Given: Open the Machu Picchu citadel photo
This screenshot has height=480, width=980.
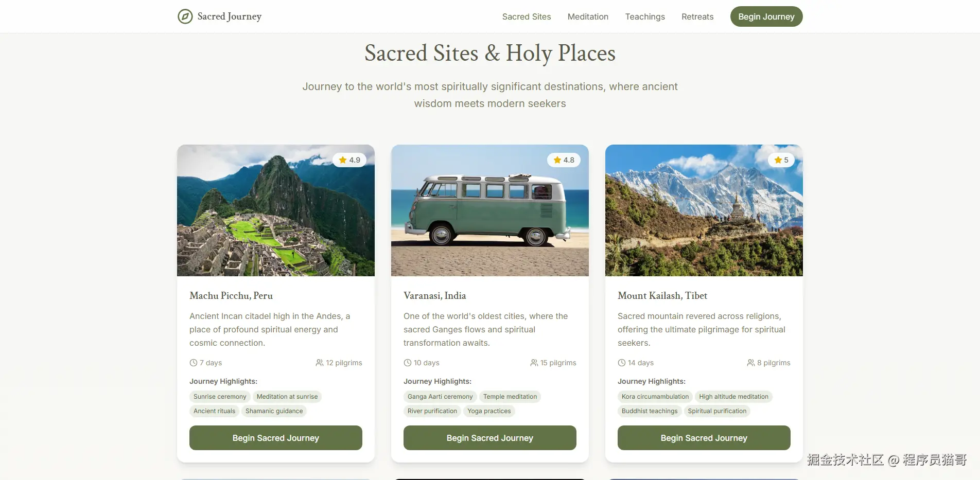Looking at the screenshot, I should [x=276, y=210].
